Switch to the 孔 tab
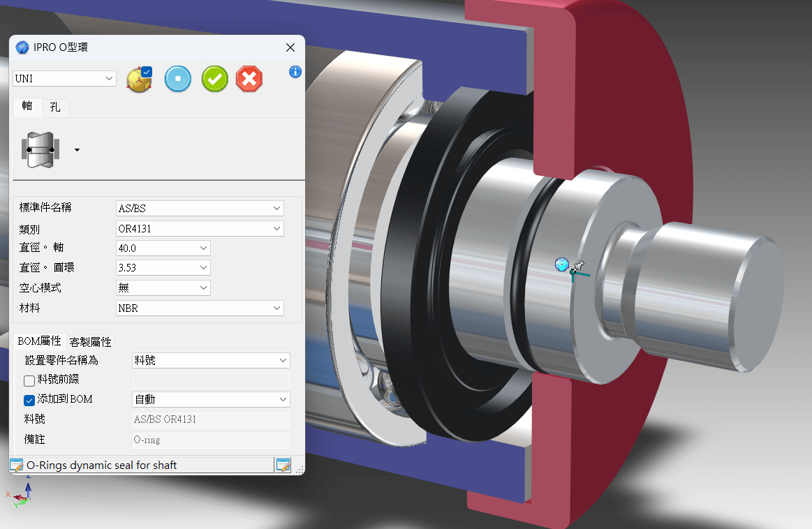812x529 pixels. tap(55, 107)
